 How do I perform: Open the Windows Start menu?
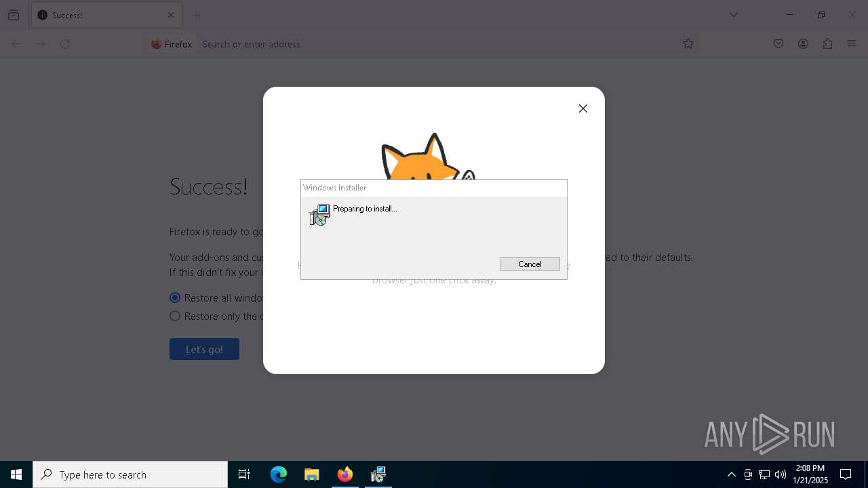point(16,474)
